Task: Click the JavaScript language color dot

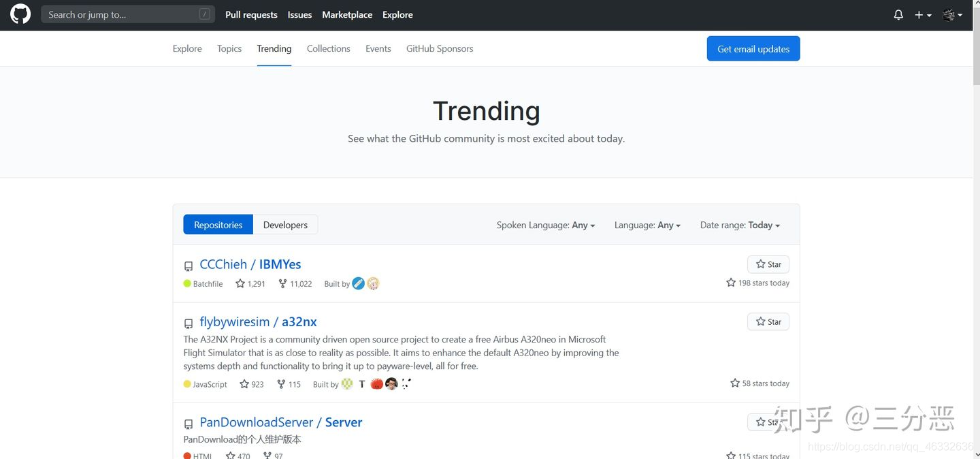Action: click(187, 384)
